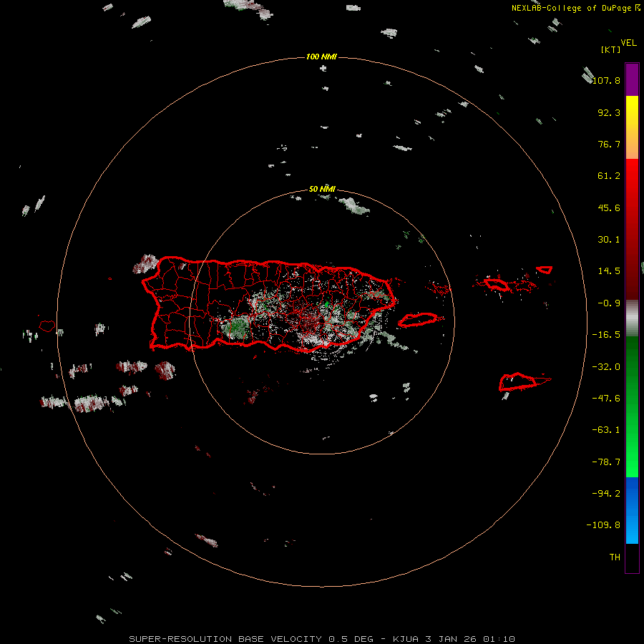The height and width of the screenshot is (644, 644).
Task: Click the "TH" legend label
Action: tap(615, 557)
